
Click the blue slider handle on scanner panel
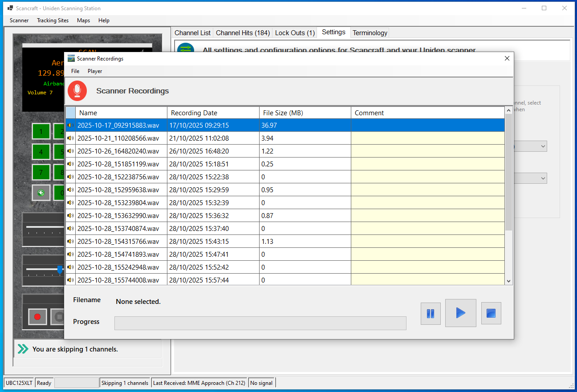[x=60, y=270]
